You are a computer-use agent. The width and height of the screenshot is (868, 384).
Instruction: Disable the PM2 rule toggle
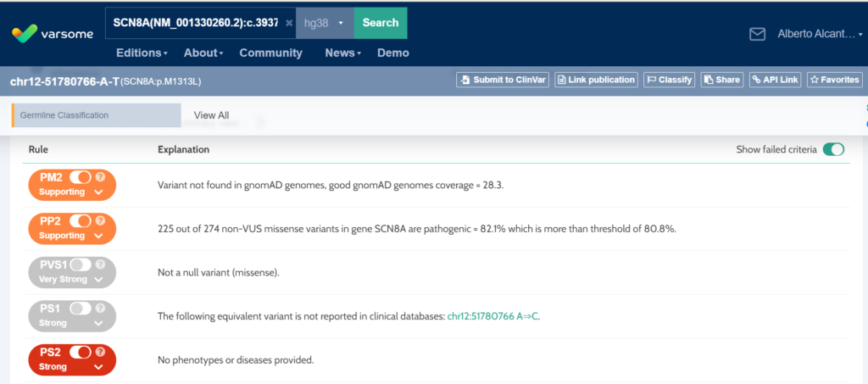click(81, 177)
